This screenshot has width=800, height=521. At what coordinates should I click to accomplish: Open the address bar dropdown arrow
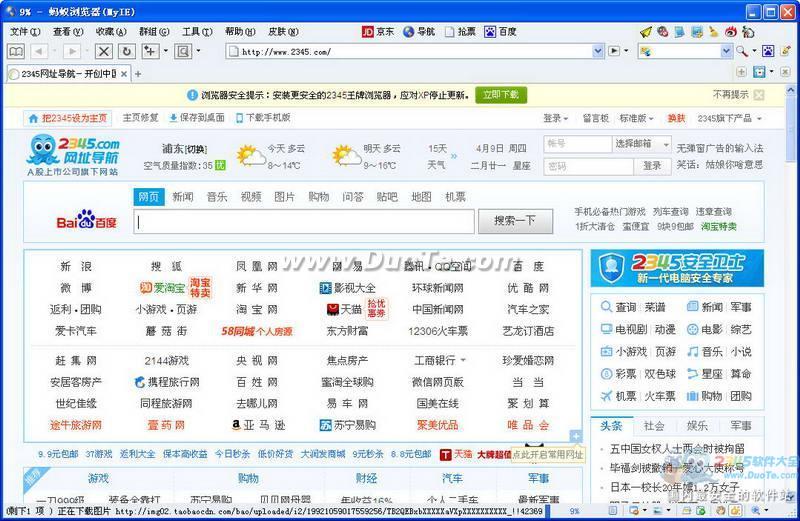tap(598, 51)
